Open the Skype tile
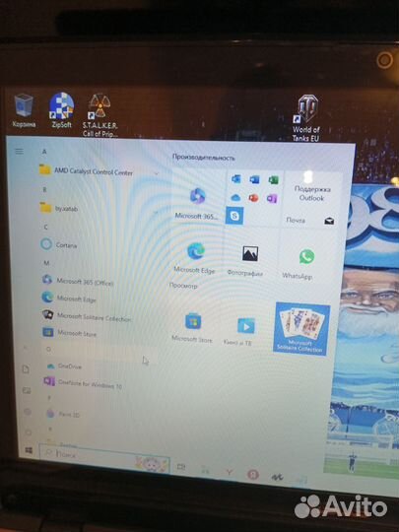 [x=234, y=215]
